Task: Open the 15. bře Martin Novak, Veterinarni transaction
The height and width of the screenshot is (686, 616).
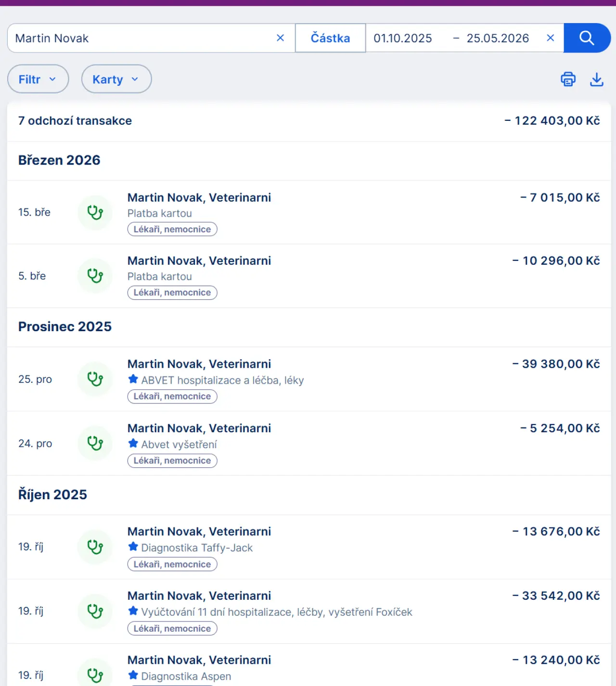Action: [309, 212]
